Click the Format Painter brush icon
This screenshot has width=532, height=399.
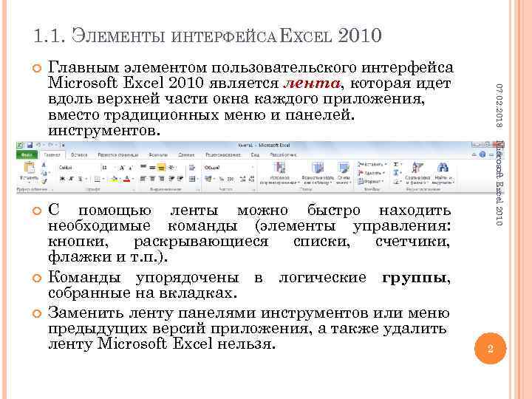[x=44, y=182]
